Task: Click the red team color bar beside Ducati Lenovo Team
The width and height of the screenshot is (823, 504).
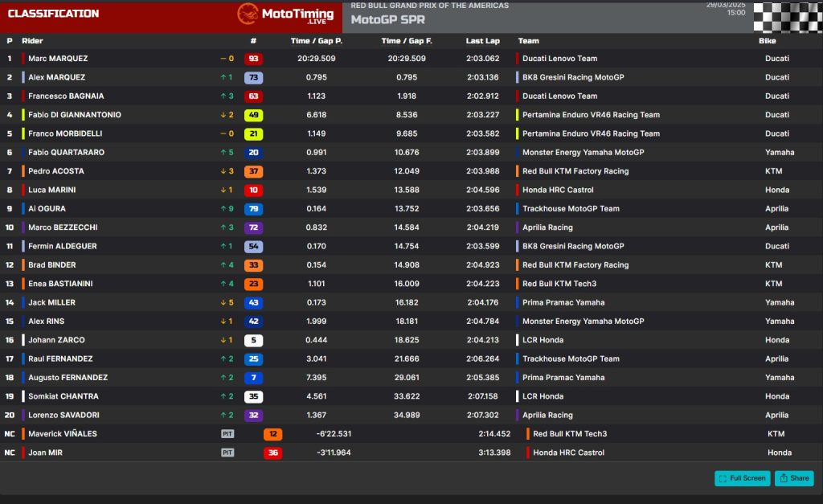Action: click(x=518, y=59)
